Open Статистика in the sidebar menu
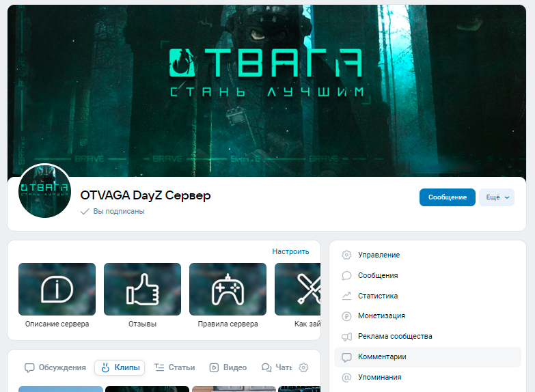The width and height of the screenshot is (535, 392). (428, 296)
